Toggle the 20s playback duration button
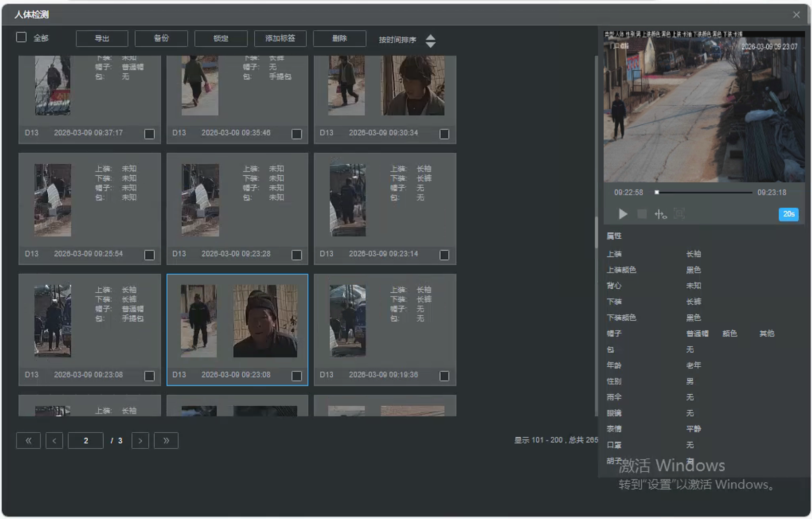Screen dimensions: 812x519 (788, 214)
